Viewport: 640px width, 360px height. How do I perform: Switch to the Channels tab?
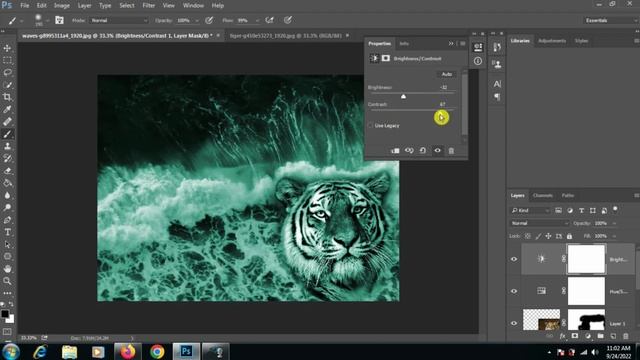[542, 196]
